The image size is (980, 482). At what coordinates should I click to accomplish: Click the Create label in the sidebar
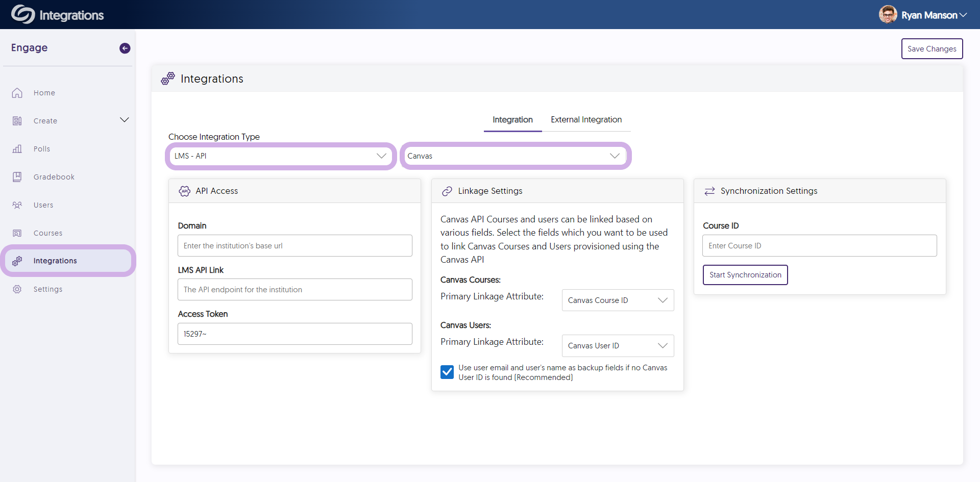click(x=45, y=121)
